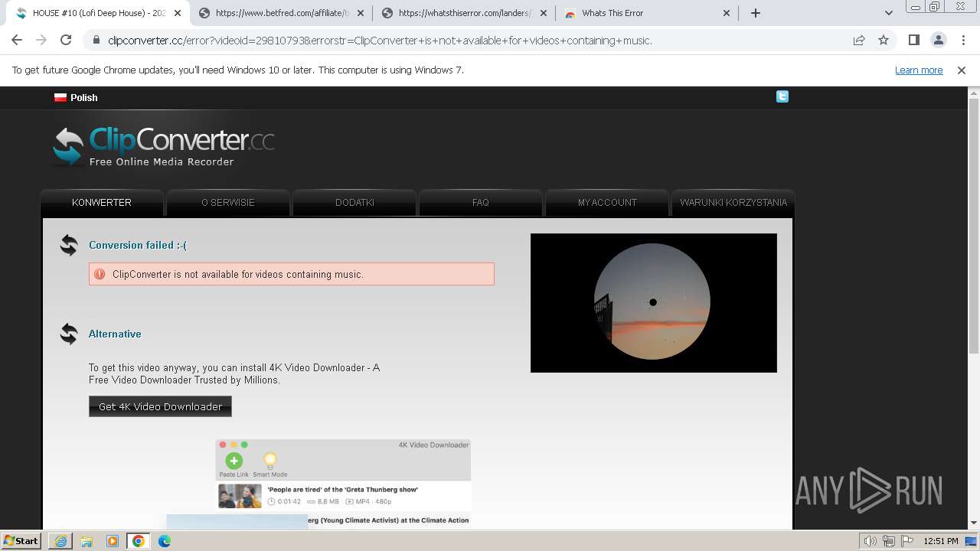This screenshot has height=551, width=980.
Task: Switch to the betfred.com affiliate tab
Action: pos(282,13)
